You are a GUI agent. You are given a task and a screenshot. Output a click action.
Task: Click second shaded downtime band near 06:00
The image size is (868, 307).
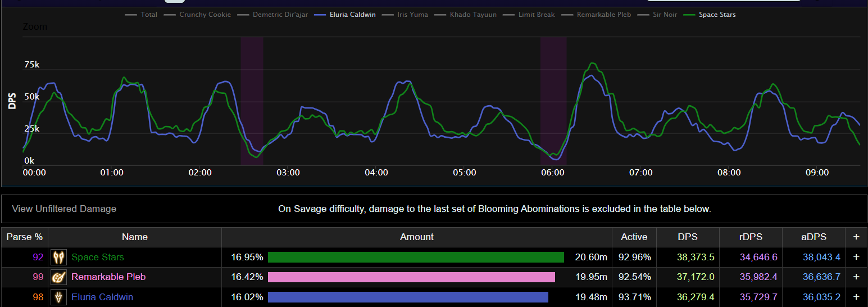click(553, 101)
